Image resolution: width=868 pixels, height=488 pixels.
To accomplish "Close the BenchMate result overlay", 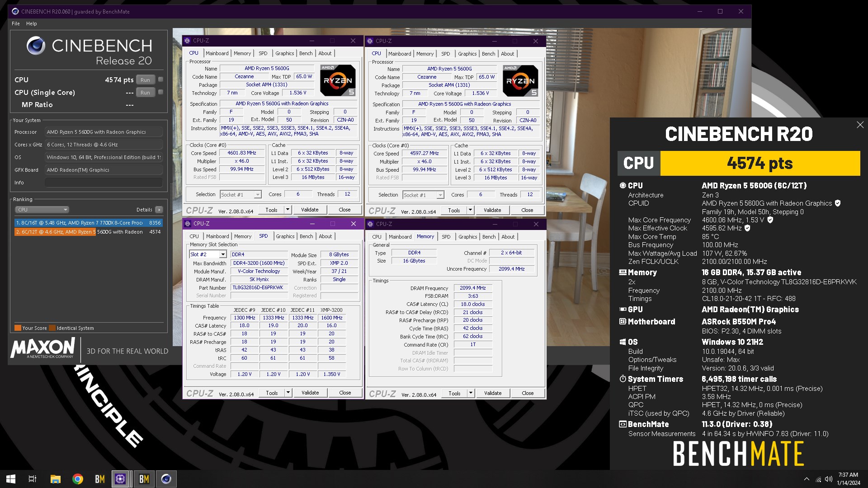I will click(x=860, y=125).
